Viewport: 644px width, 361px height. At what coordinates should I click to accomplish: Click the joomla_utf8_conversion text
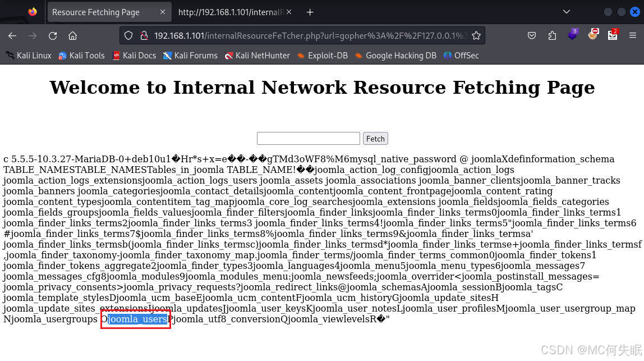click(x=228, y=319)
